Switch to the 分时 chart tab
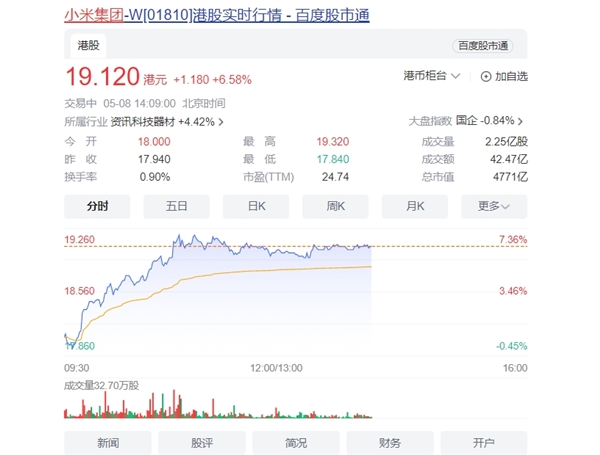Viewport: 600px width, 455px height. [97, 206]
